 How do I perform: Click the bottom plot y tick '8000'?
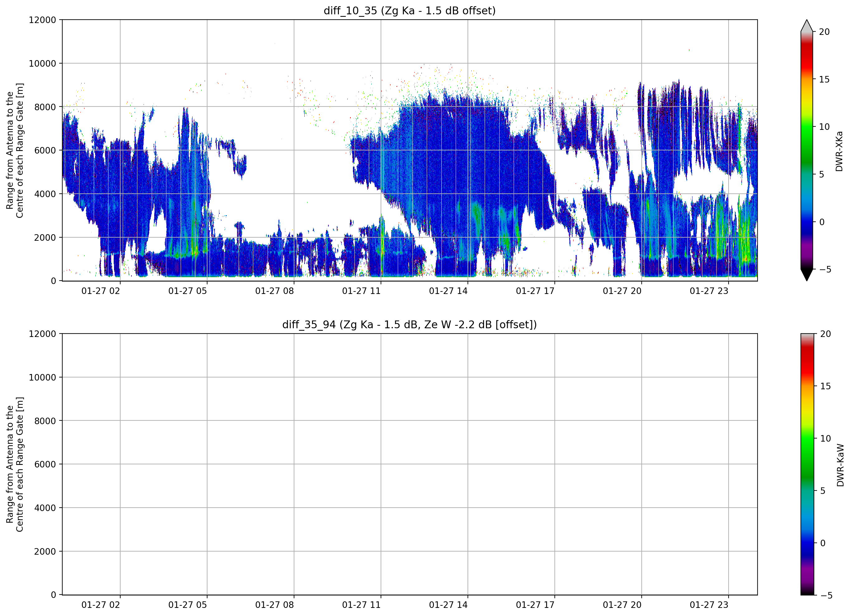point(45,421)
